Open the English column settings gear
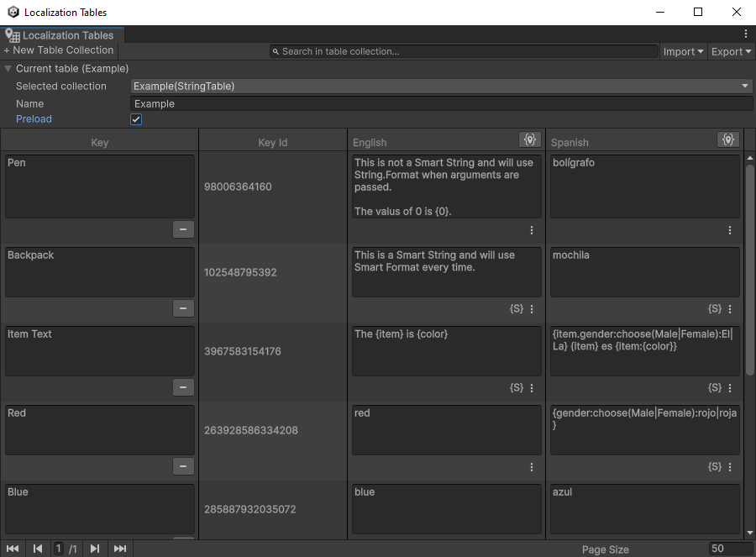The height and width of the screenshot is (557, 756). (x=529, y=139)
